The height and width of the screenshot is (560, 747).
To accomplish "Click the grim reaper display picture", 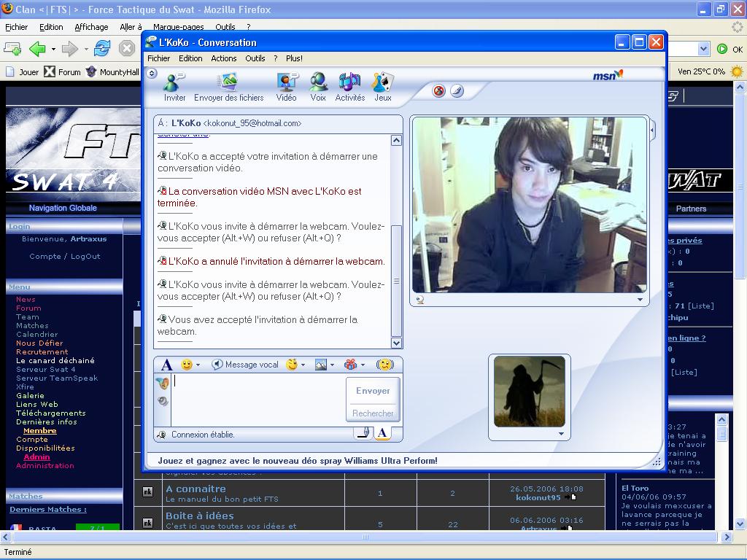I will [x=530, y=392].
